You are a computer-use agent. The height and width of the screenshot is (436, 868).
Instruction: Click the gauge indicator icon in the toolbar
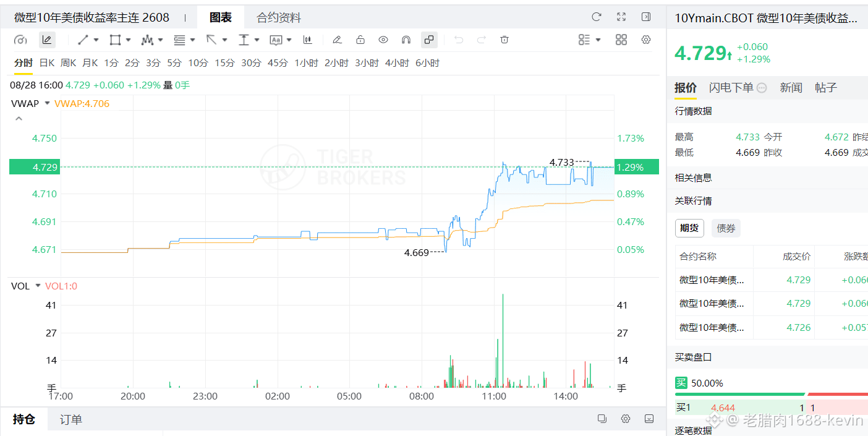pos(20,40)
